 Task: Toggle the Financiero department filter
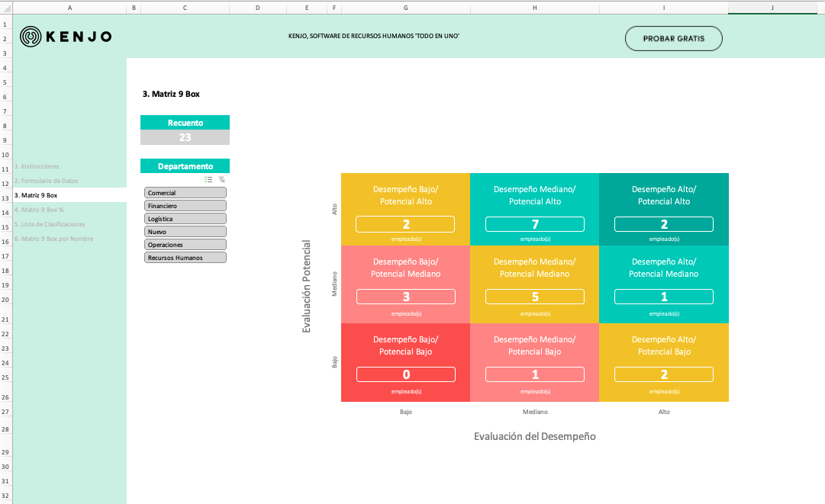[x=185, y=206]
